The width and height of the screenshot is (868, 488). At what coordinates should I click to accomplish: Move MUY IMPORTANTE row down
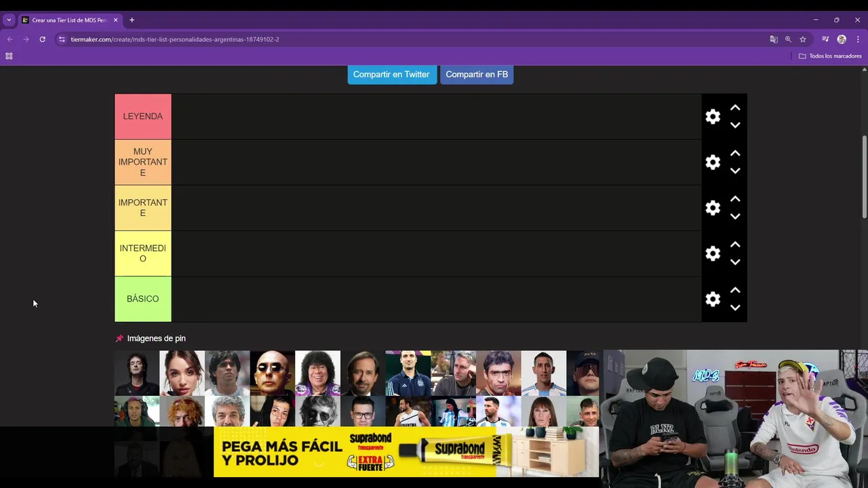coord(735,171)
